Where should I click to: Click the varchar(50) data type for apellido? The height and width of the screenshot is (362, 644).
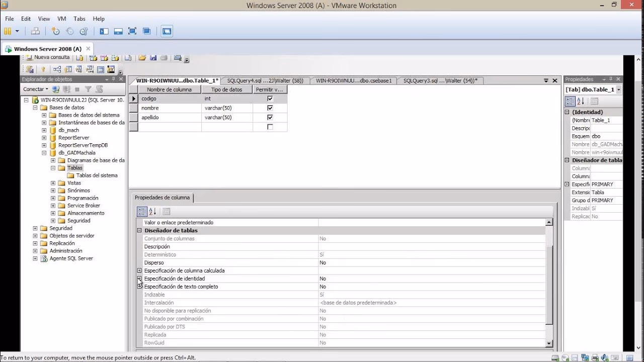click(x=227, y=117)
